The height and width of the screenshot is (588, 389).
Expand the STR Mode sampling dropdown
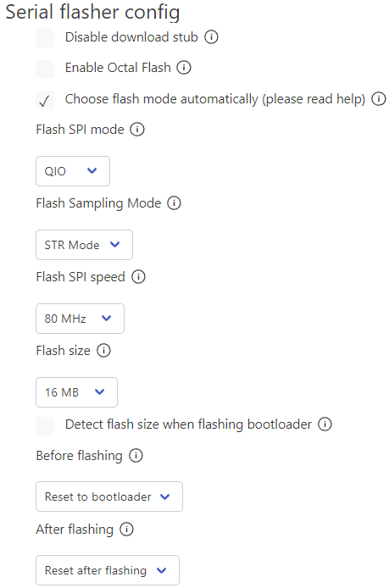pos(85,245)
